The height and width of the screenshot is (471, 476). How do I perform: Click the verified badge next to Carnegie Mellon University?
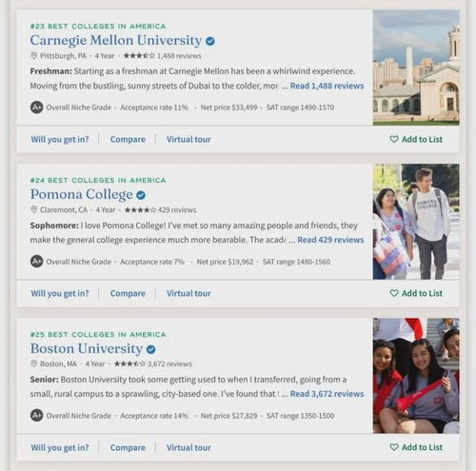[210, 41]
